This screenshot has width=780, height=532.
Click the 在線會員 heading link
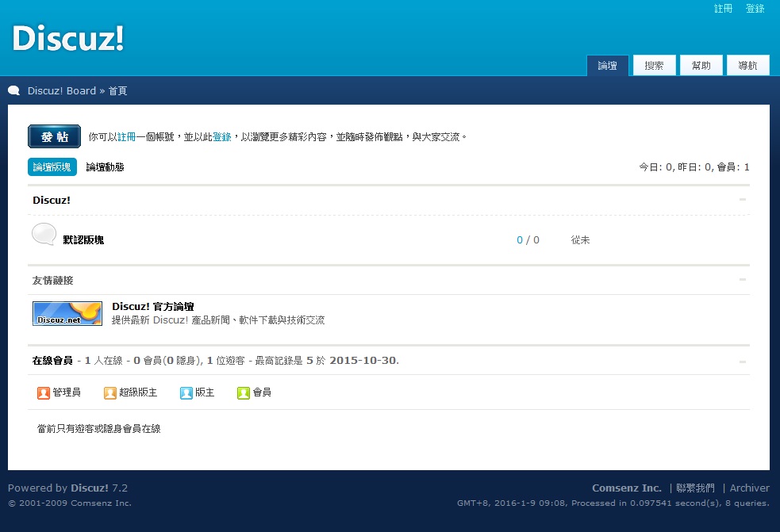(x=52, y=361)
